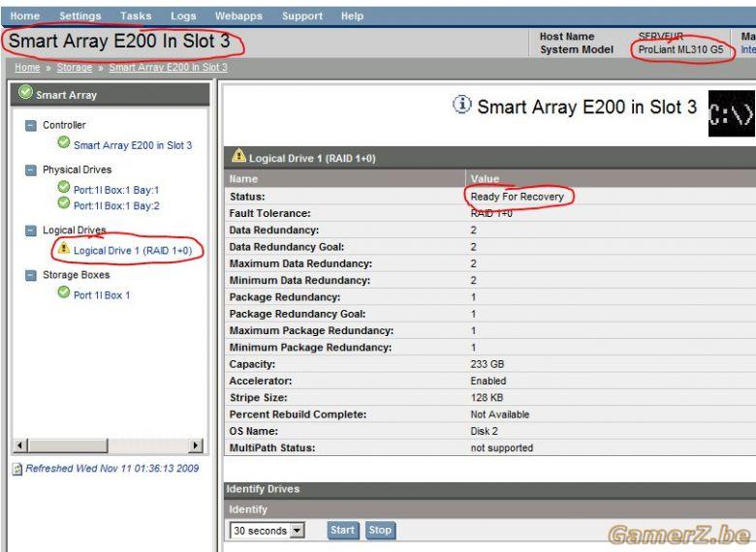Viewport: 756px width, 552px height.
Task: Click the MultiPath Status value not supported
Action: click(x=501, y=448)
